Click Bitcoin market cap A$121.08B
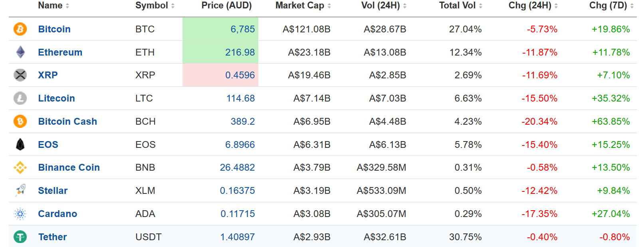 click(306, 29)
